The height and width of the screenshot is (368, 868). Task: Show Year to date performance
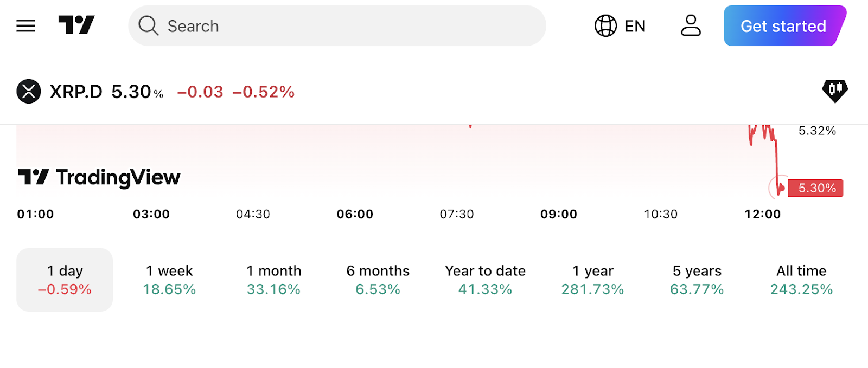click(x=485, y=280)
